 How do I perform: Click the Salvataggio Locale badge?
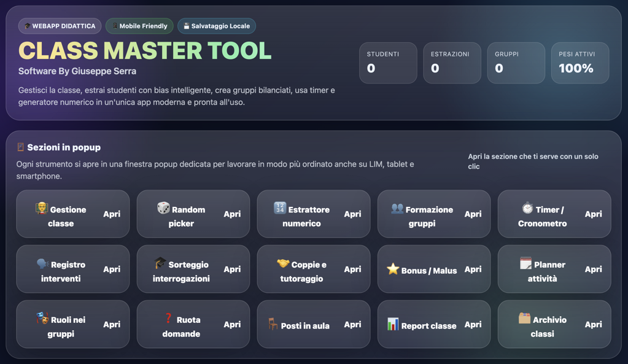coord(217,26)
